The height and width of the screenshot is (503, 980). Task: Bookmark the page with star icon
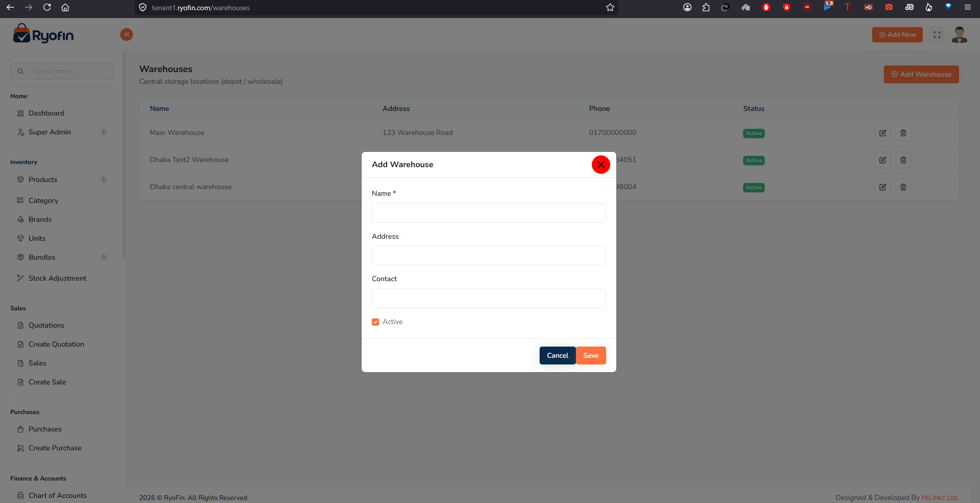(610, 7)
